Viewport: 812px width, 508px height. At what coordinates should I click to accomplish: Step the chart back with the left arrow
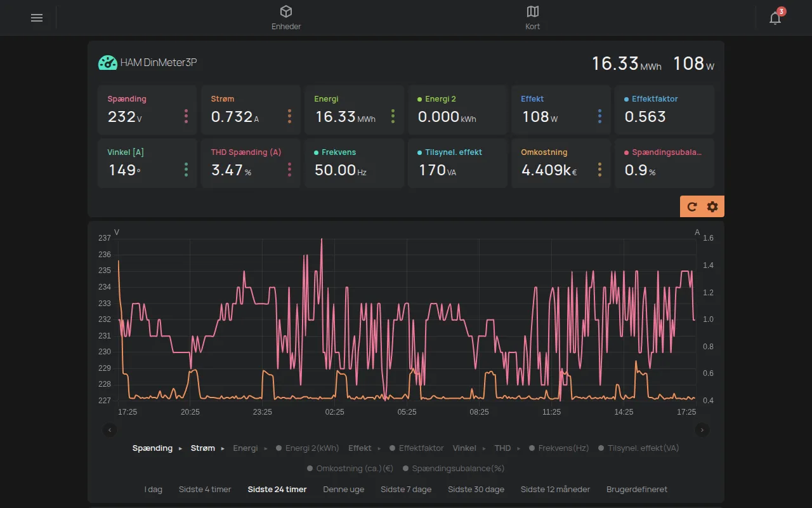(x=110, y=430)
